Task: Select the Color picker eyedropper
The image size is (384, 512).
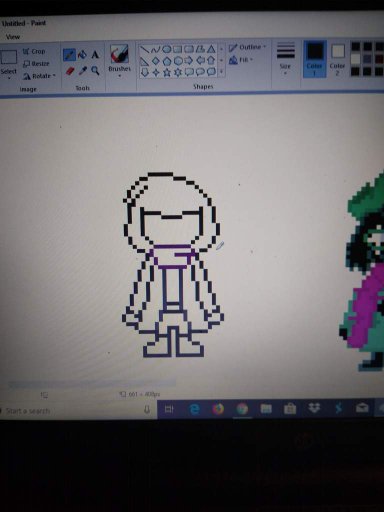Action: 83,71
